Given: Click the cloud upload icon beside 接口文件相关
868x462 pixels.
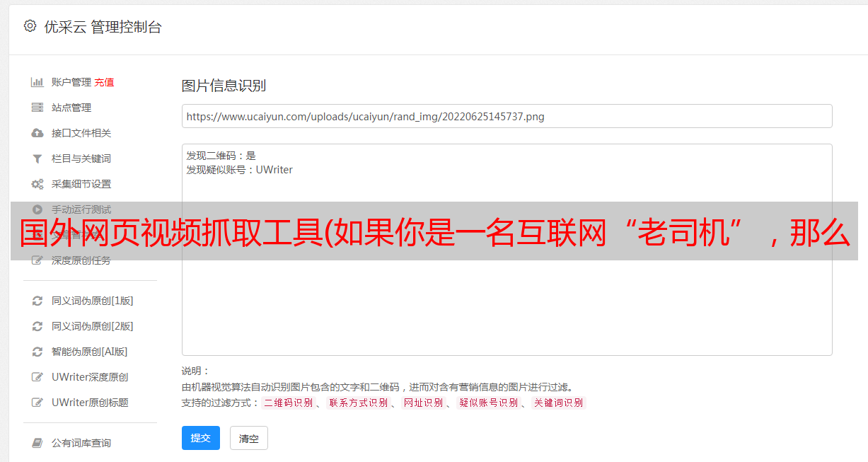Looking at the screenshot, I should [x=37, y=133].
